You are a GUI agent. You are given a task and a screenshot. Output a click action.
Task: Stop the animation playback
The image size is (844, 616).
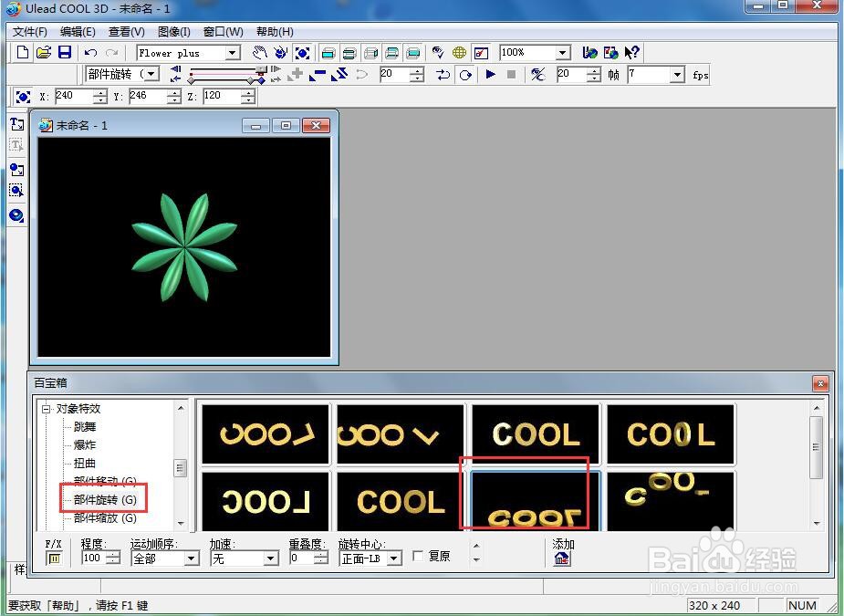(511, 74)
